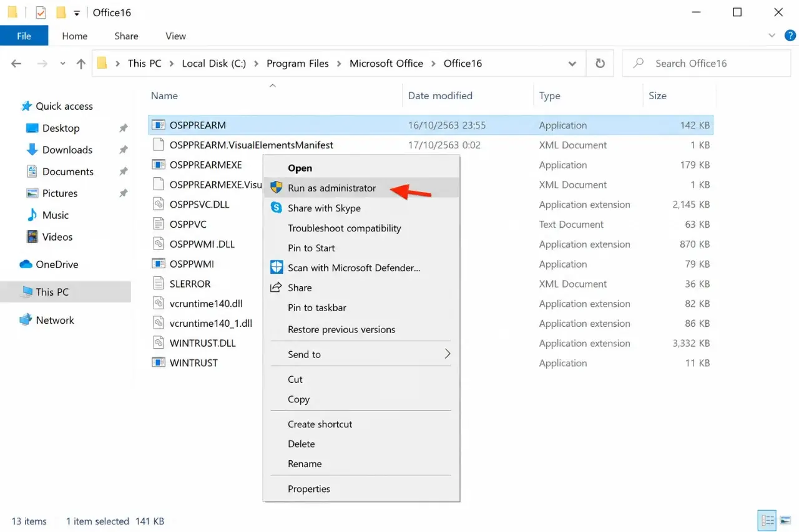Open the File tab

(x=24, y=36)
